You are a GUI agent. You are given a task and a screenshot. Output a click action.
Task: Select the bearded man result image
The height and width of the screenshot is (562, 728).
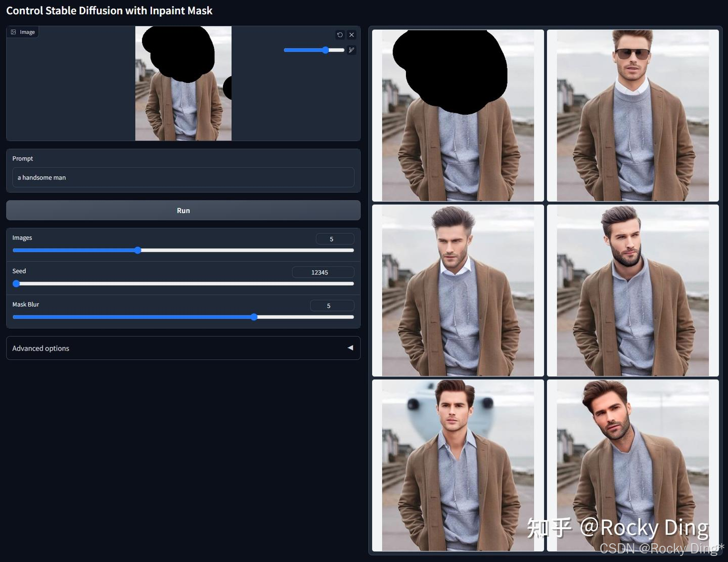pyautogui.click(x=632, y=290)
